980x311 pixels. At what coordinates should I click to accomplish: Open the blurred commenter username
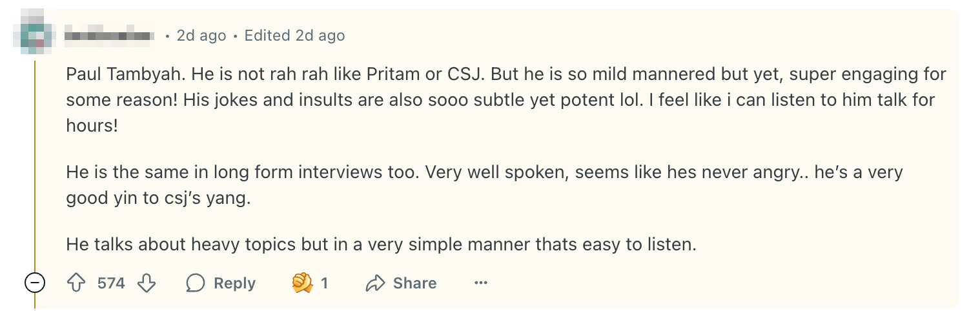pos(109,36)
